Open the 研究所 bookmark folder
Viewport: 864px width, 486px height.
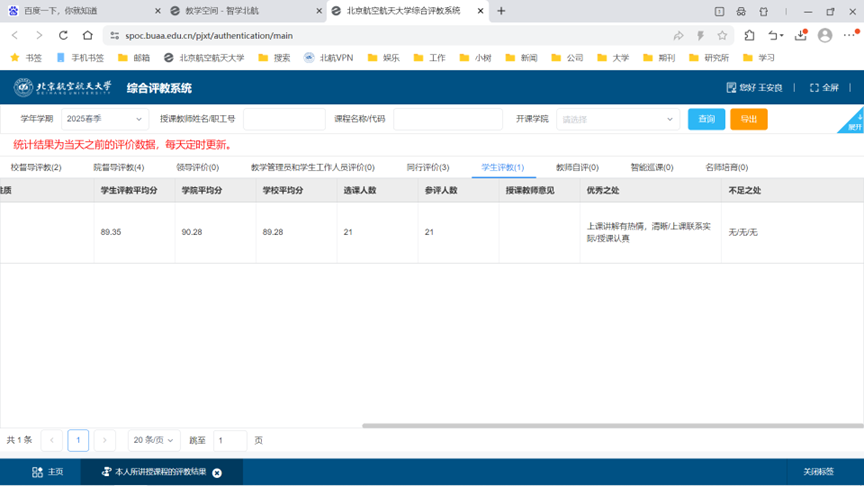point(709,58)
